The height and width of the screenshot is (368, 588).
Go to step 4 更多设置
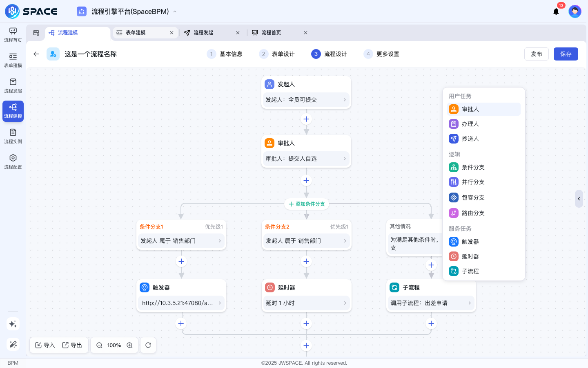(x=381, y=54)
